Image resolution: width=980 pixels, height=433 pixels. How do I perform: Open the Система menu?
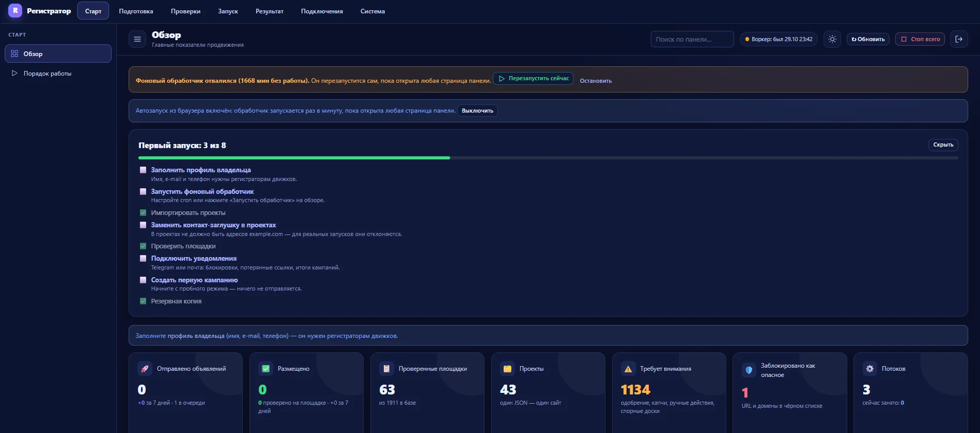click(372, 11)
